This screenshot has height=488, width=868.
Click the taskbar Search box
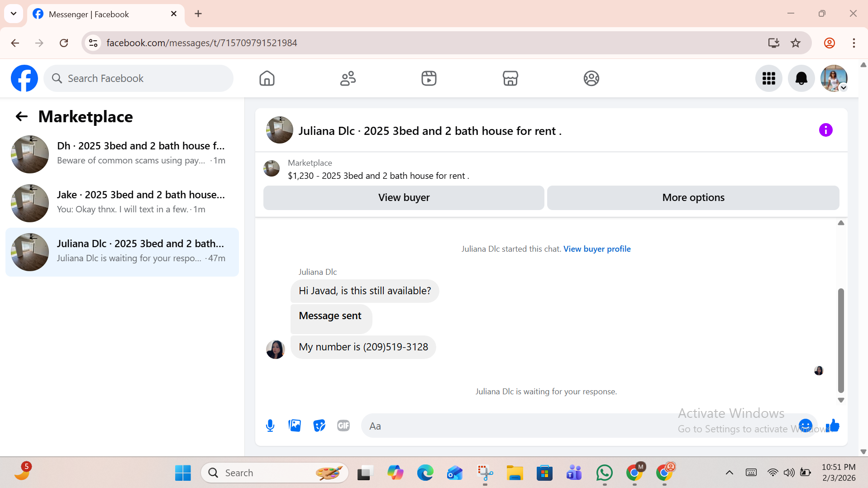click(x=275, y=473)
